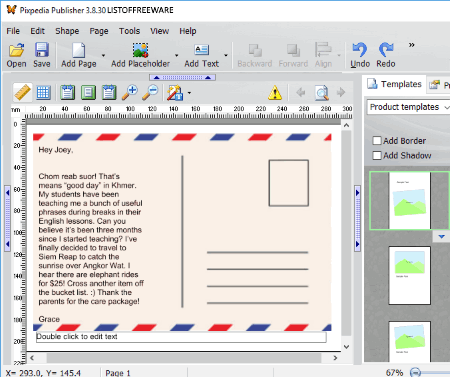Toggle the grid display icon
Screen dimensions: 450x377
coord(43,92)
